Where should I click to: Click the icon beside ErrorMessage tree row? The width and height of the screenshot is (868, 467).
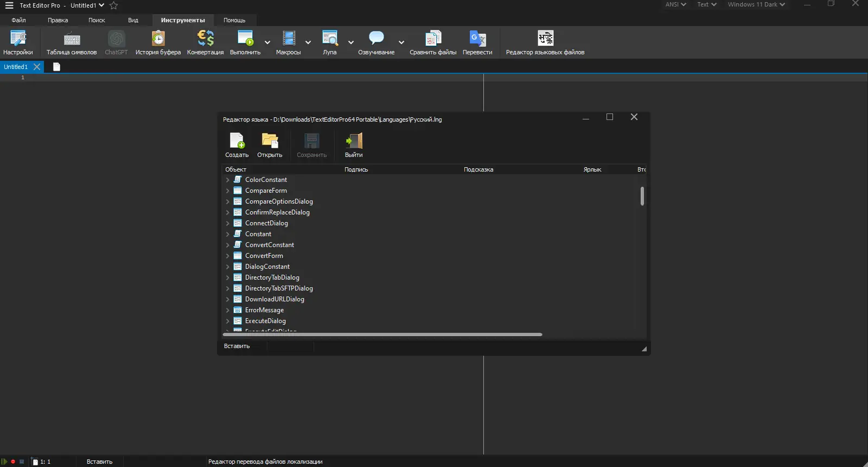pos(238,310)
